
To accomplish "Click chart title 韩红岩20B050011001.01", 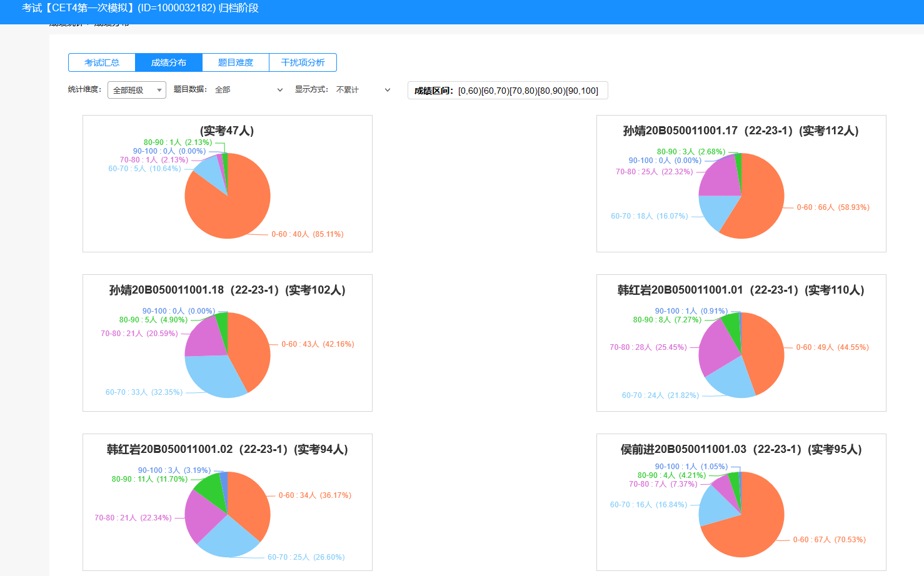I will pyautogui.click(x=741, y=290).
